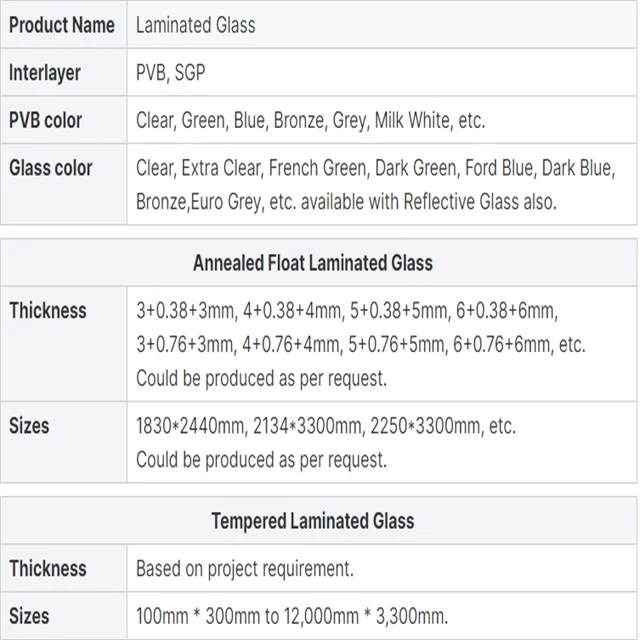Click the annealed section Sizes label

pos(29,425)
